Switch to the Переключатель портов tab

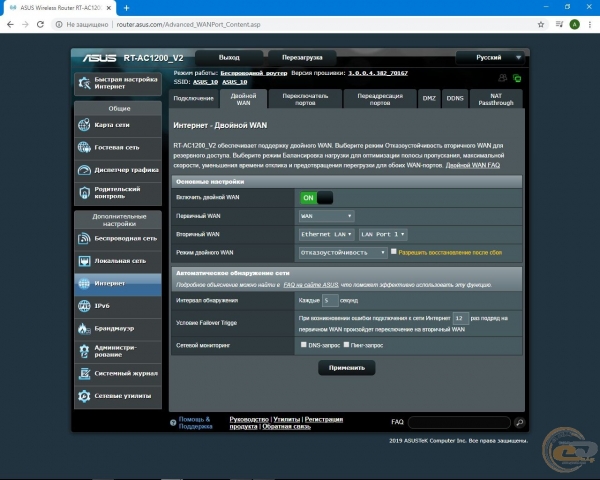(x=305, y=99)
